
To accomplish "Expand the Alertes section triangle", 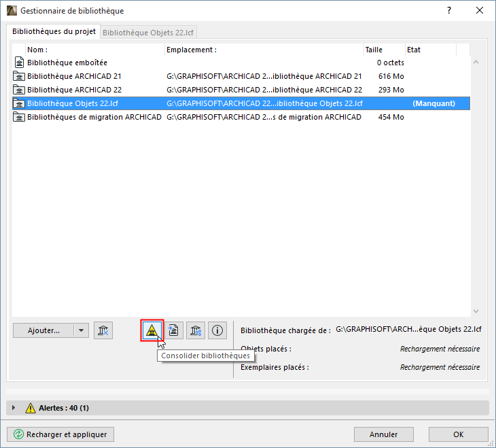I will click(x=14, y=408).
